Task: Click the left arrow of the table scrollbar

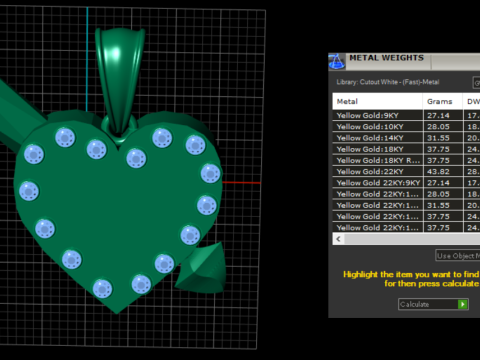Action: [x=339, y=239]
